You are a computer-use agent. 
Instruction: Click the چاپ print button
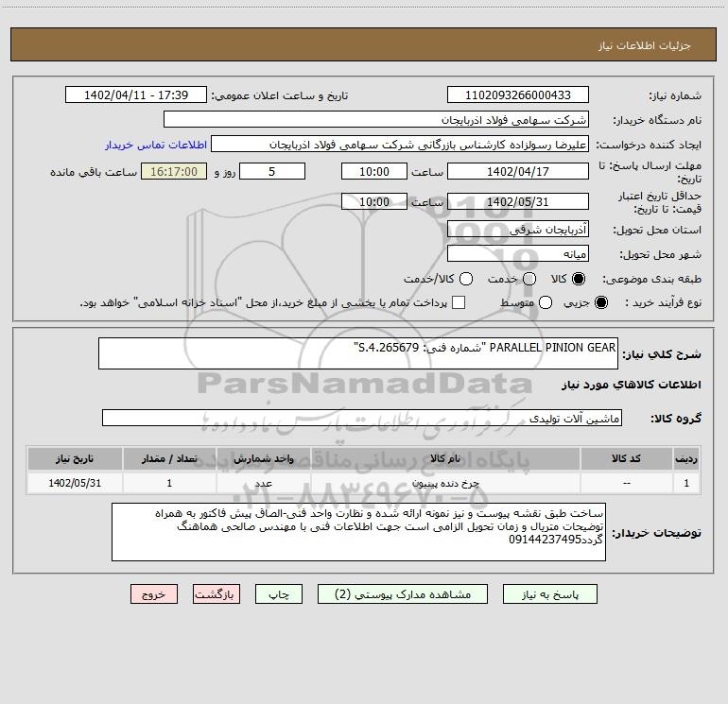pos(279,594)
